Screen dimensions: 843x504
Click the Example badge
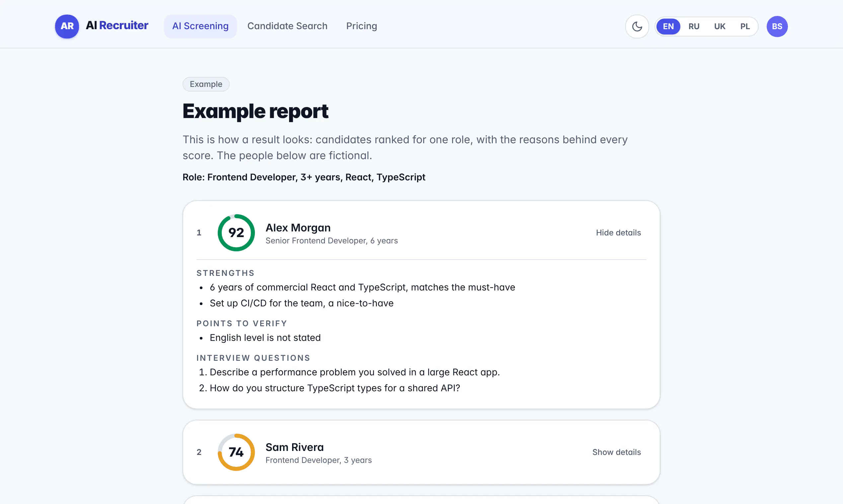[206, 84]
